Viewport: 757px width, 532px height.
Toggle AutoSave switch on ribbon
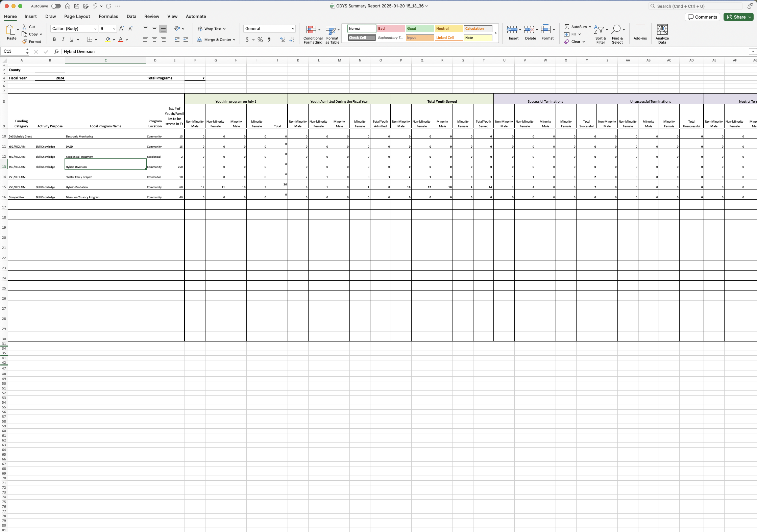point(56,6)
